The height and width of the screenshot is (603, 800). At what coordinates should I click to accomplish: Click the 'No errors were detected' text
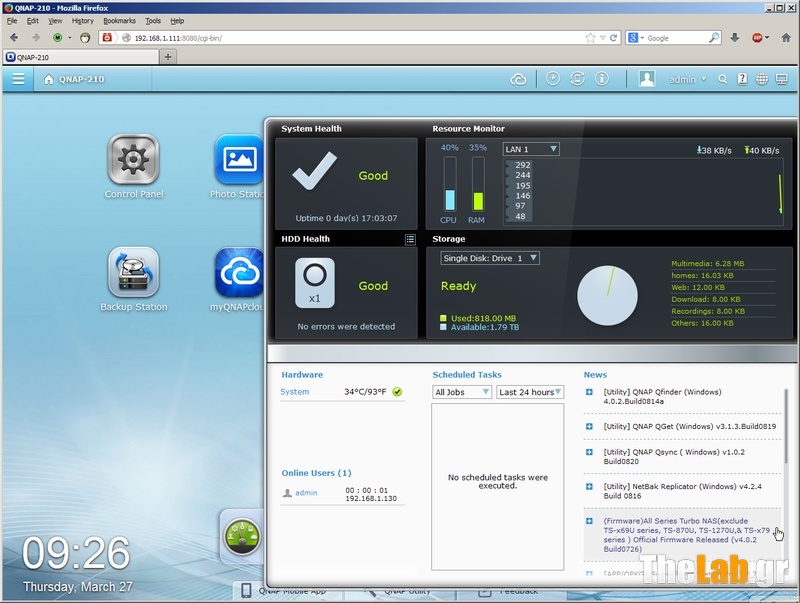[x=346, y=326]
